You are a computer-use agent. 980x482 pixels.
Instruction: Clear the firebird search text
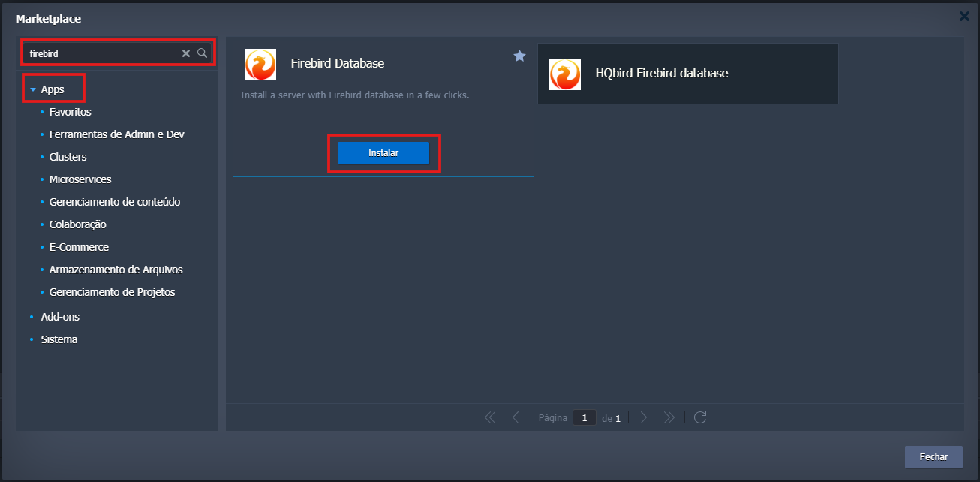coord(186,53)
